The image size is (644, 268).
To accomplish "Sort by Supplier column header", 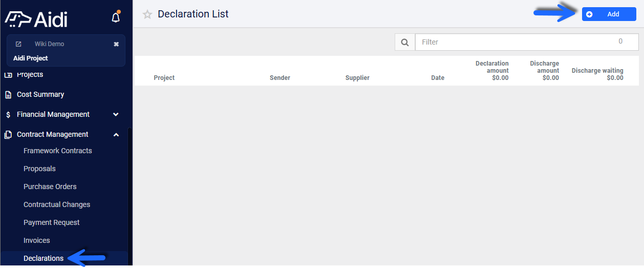I will tap(357, 78).
